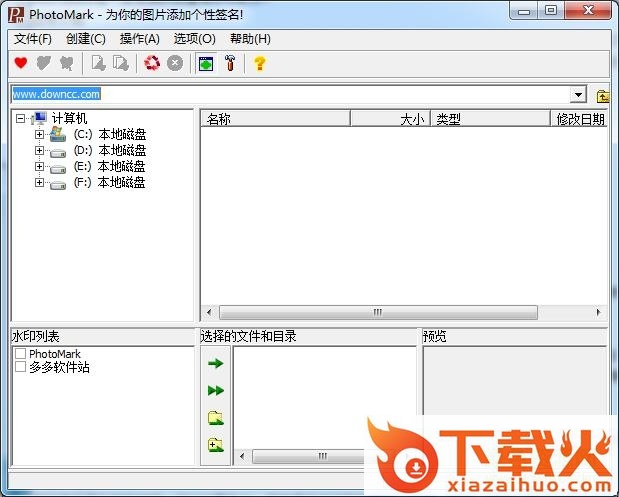
Task: Open the hammer tools settings icon
Action: click(x=230, y=63)
